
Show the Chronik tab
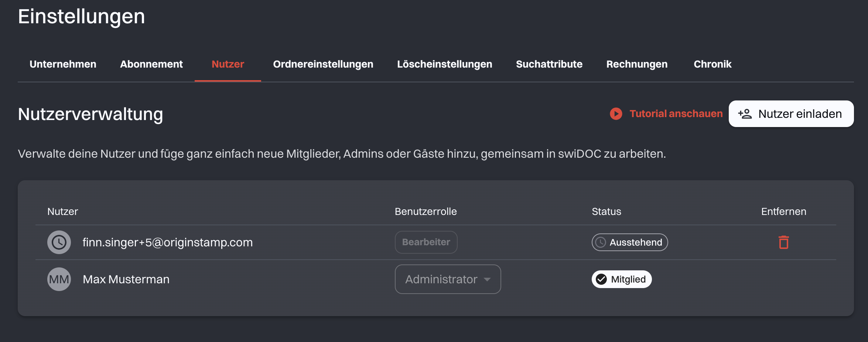pos(712,64)
